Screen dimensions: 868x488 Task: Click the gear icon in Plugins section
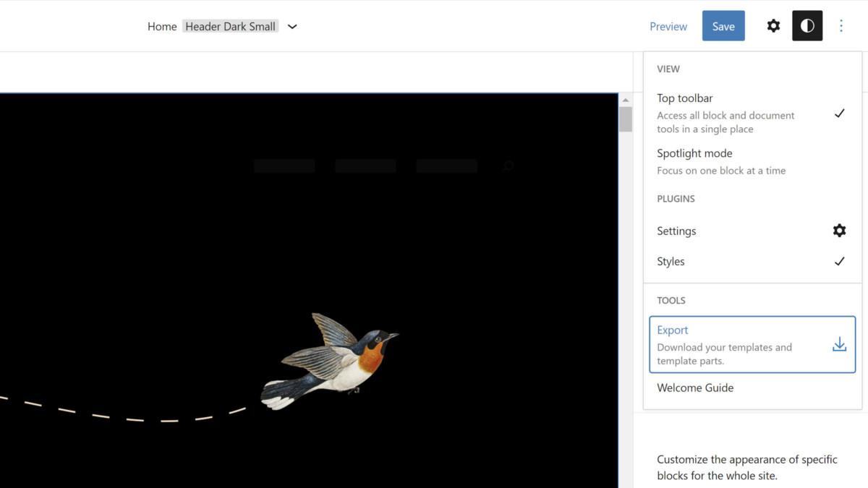pos(839,231)
